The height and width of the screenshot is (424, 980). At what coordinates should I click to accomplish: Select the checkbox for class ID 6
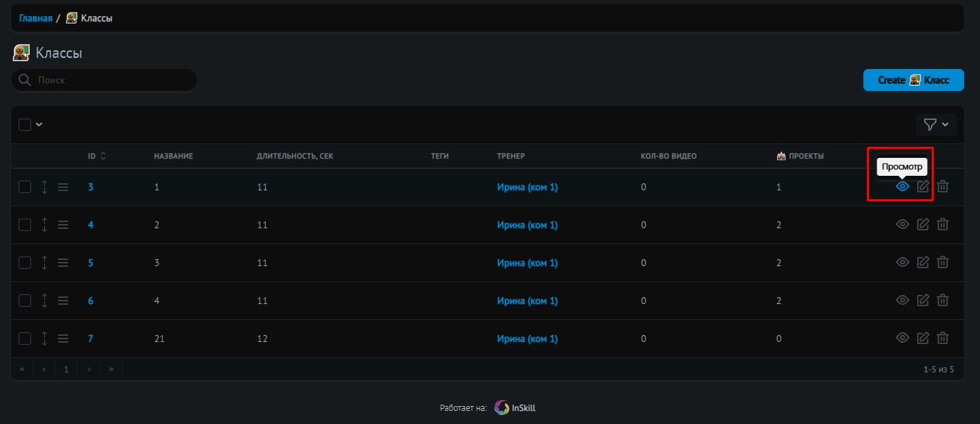[x=25, y=301]
